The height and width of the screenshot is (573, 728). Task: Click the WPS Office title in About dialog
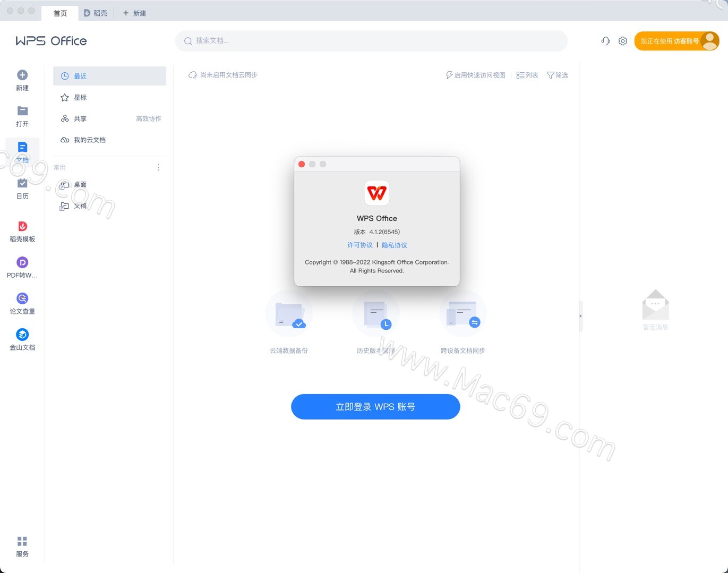tap(377, 218)
